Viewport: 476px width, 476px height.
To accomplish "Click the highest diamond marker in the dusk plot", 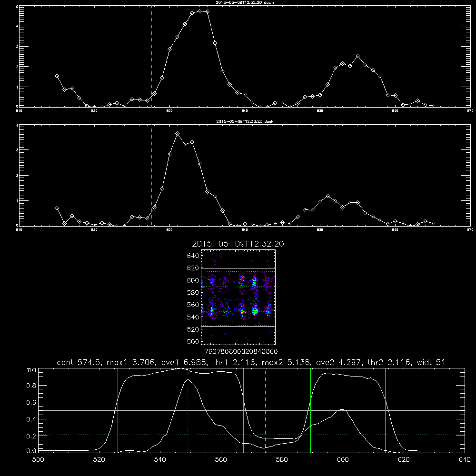I will point(178,134).
